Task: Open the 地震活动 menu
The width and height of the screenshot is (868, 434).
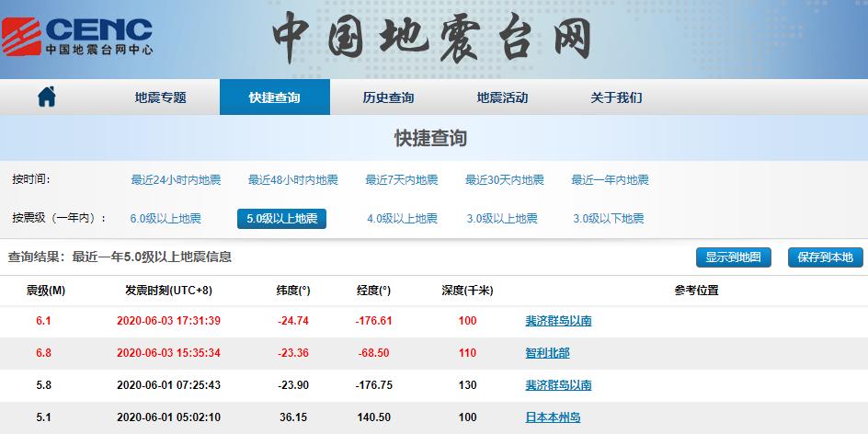Action: 502,98
